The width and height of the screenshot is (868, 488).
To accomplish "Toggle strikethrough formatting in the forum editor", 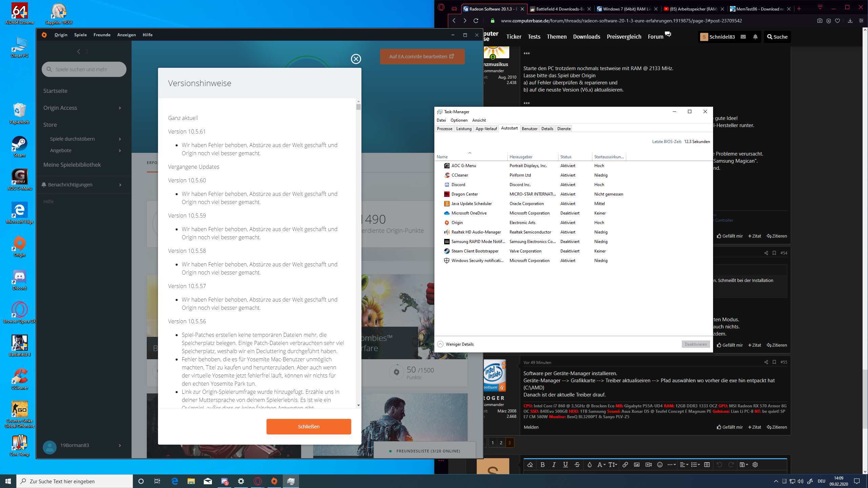I will (x=577, y=465).
